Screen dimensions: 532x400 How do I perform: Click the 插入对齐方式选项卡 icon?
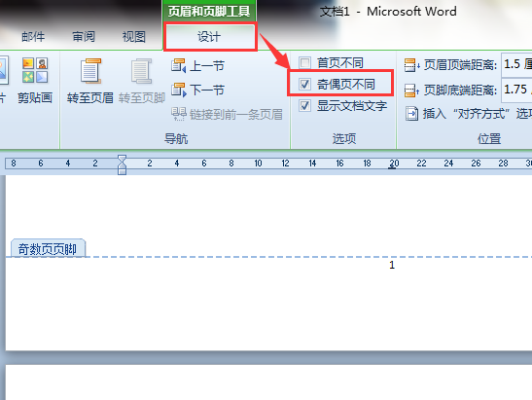411,114
